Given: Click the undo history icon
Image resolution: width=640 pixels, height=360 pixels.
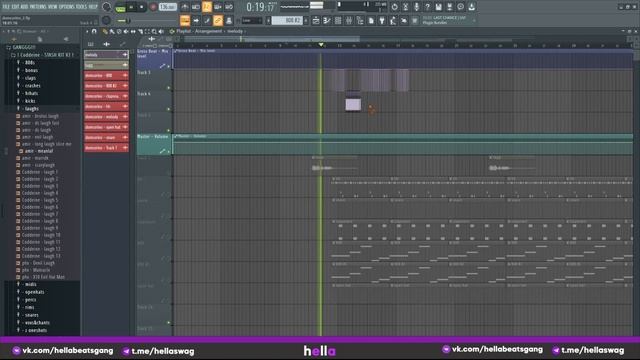Looking at the screenshot, I should (394, 7).
